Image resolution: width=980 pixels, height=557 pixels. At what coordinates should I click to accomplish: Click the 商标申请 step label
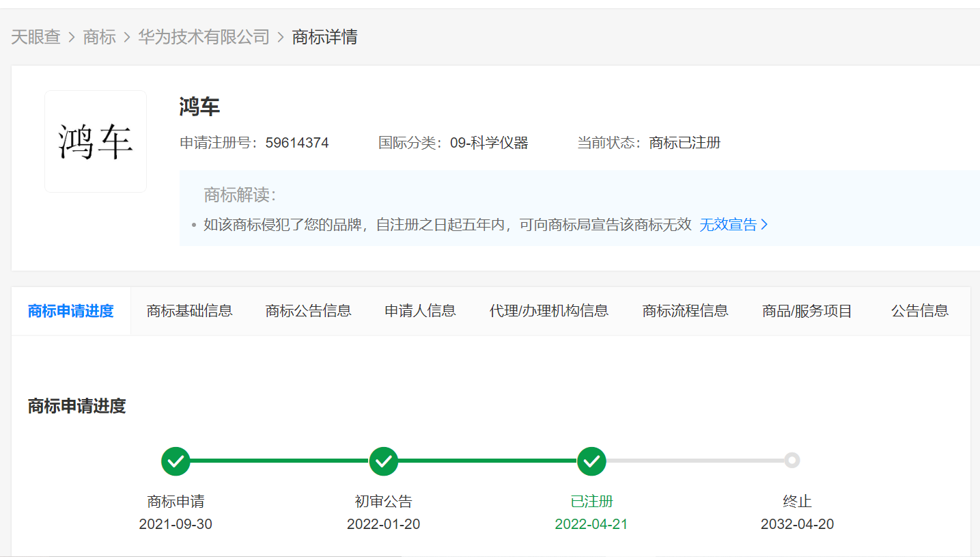176,502
